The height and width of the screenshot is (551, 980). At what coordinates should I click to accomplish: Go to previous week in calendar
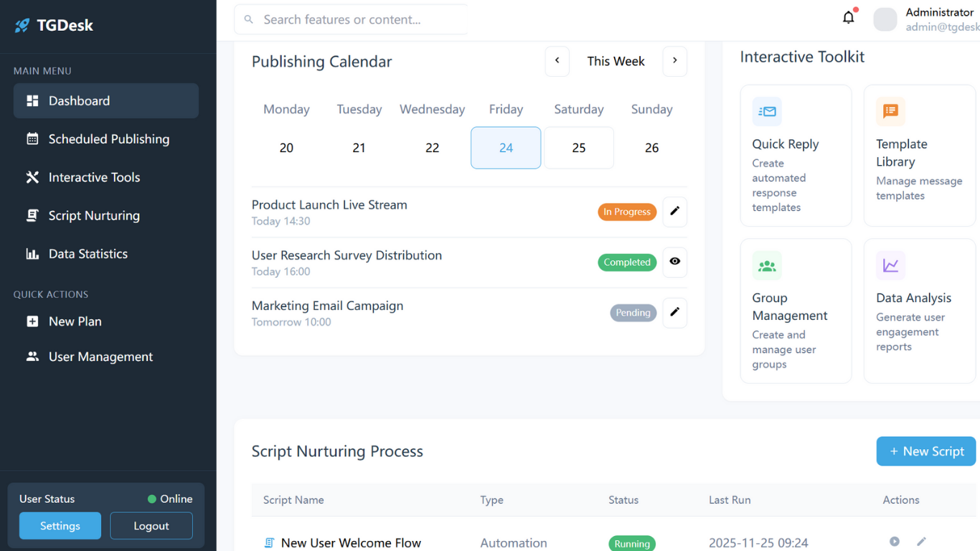click(557, 61)
